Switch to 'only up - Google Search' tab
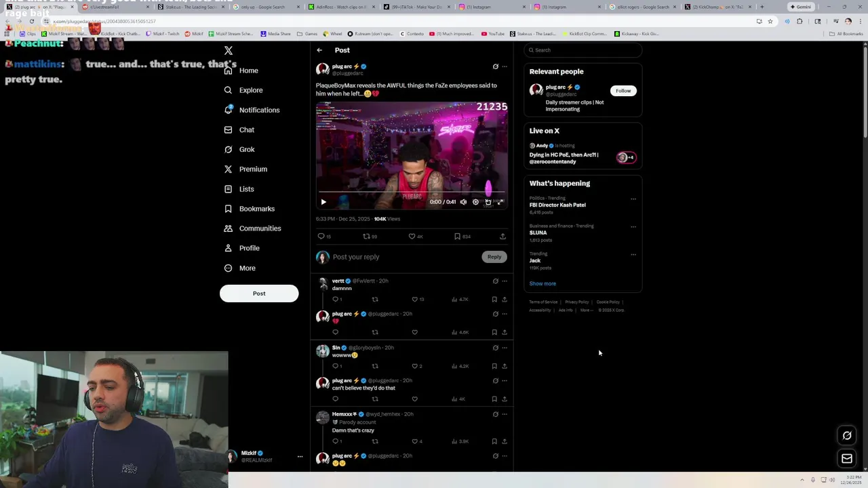 pyautogui.click(x=267, y=7)
